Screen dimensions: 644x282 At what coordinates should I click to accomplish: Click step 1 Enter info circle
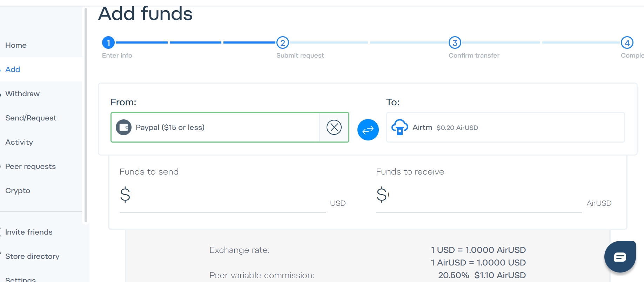[x=108, y=43]
